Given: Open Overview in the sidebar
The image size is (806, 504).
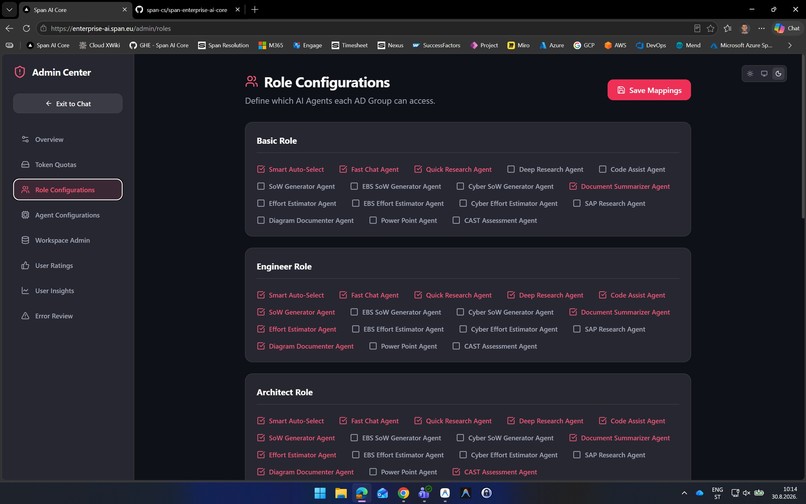Looking at the screenshot, I should (x=68, y=139).
